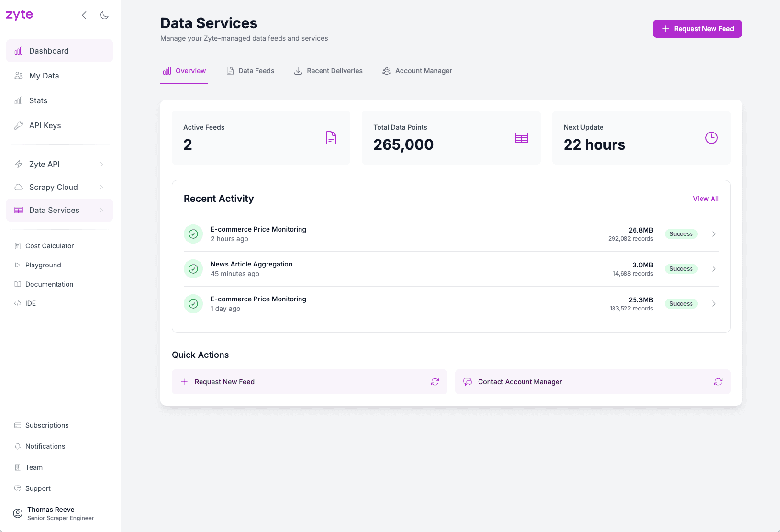Expand the Scrapy Cloud submenu chevron

101,187
